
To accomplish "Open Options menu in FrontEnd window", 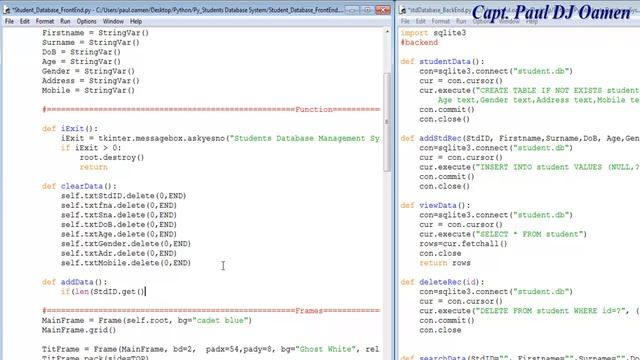I will click(x=87, y=21).
